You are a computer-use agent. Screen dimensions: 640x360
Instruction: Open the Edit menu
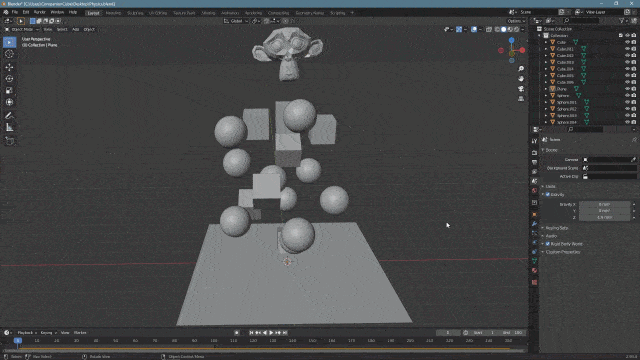click(26, 12)
